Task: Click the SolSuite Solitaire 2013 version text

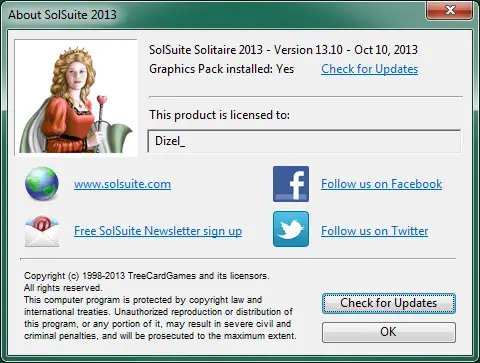Action: coord(283,50)
